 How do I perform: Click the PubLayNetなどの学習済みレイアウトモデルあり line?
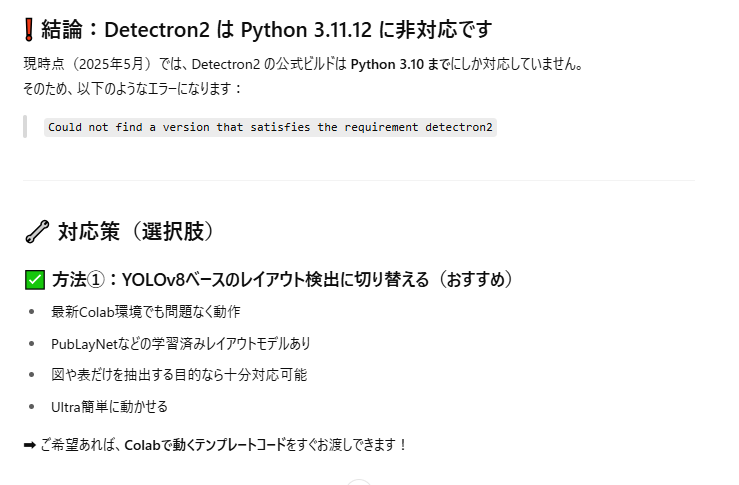(x=181, y=343)
